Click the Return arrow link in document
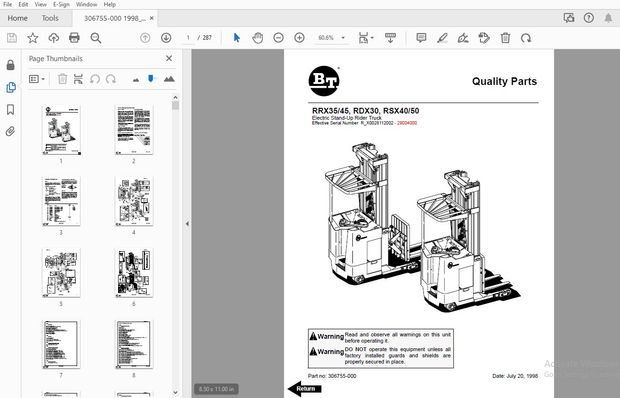 click(x=305, y=389)
